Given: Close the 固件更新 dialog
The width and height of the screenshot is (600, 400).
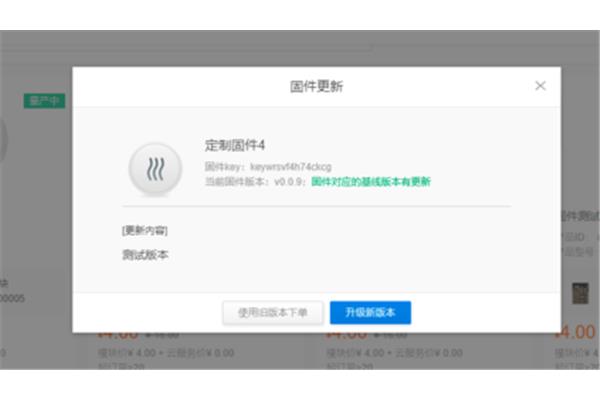Looking at the screenshot, I should (x=540, y=86).
